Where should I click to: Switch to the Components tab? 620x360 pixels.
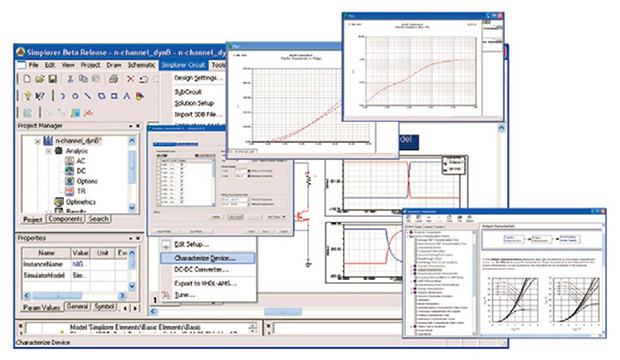click(65, 219)
